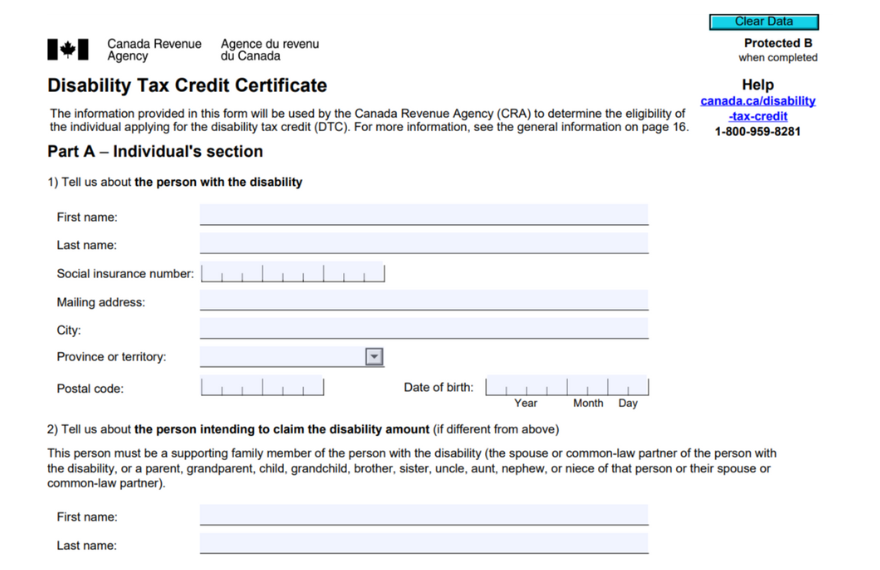Select the City input field

coord(423,329)
